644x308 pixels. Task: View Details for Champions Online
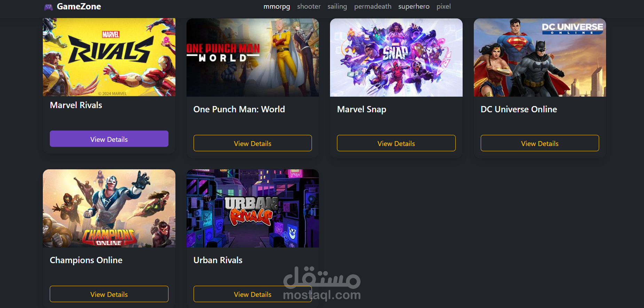tap(109, 294)
